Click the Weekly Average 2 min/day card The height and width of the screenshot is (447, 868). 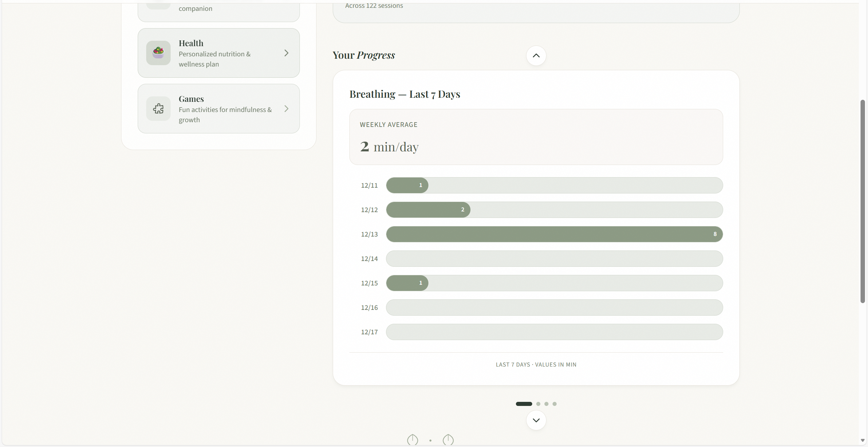point(536,137)
